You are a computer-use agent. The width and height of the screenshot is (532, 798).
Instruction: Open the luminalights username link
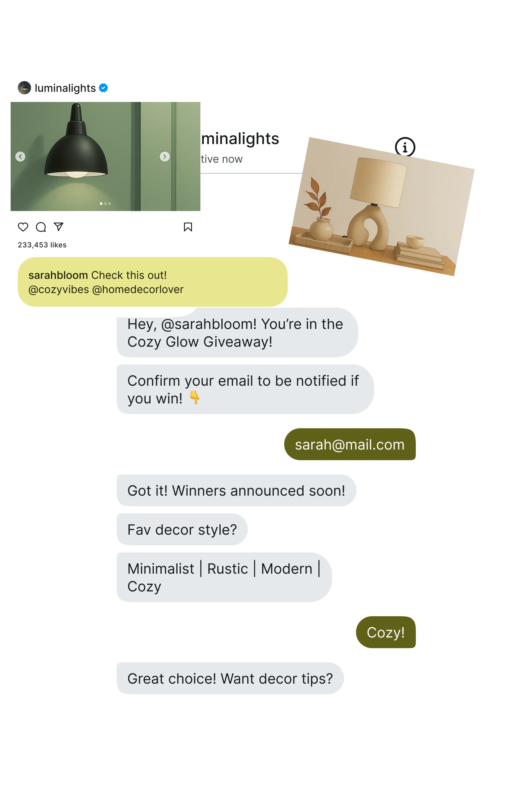(x=65, y=88)
